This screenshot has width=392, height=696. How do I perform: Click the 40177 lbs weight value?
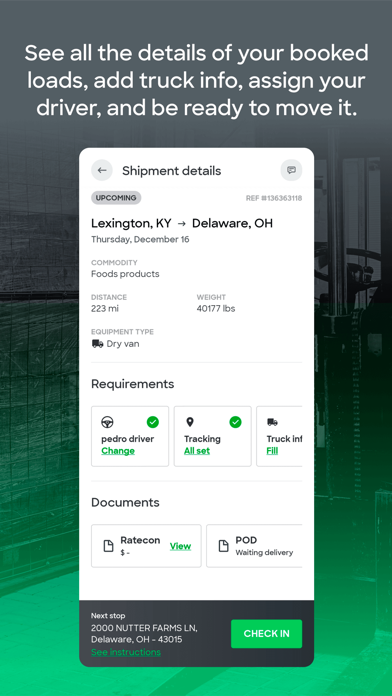point(216,308)
